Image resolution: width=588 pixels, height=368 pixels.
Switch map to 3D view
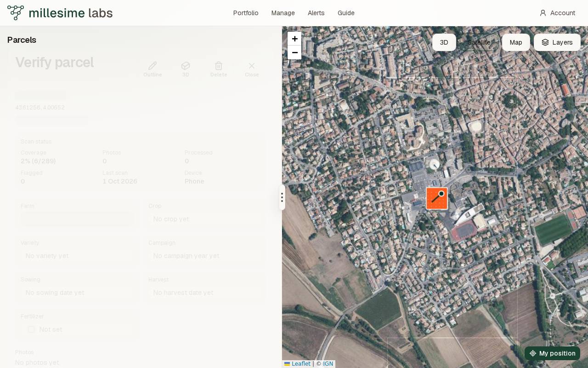click(x=444, y=42)
